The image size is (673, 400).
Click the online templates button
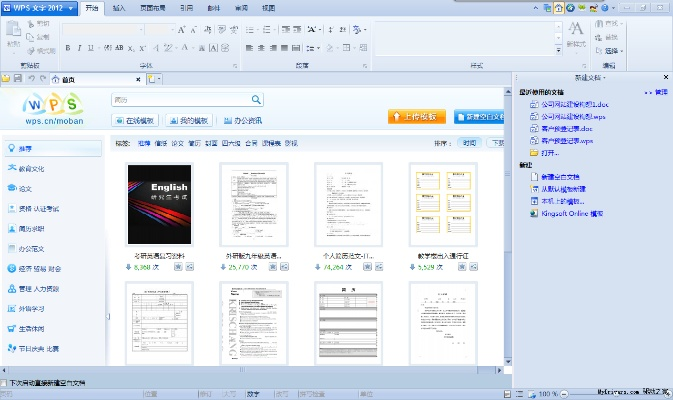[135, 121]
